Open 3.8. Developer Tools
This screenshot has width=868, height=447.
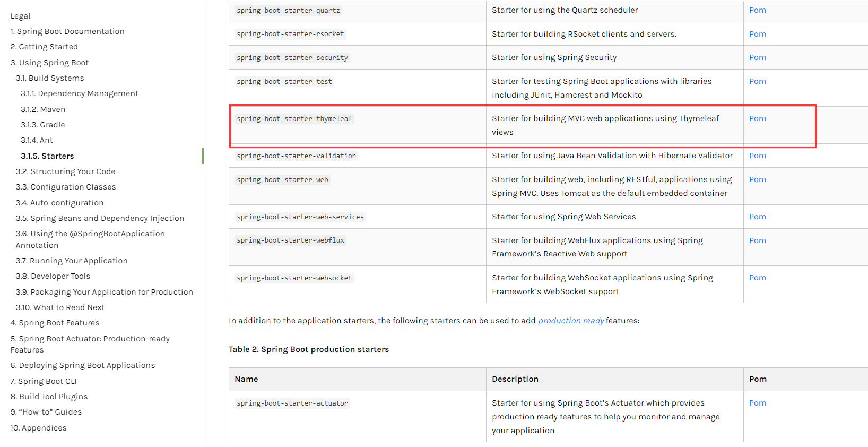point(53,276)
